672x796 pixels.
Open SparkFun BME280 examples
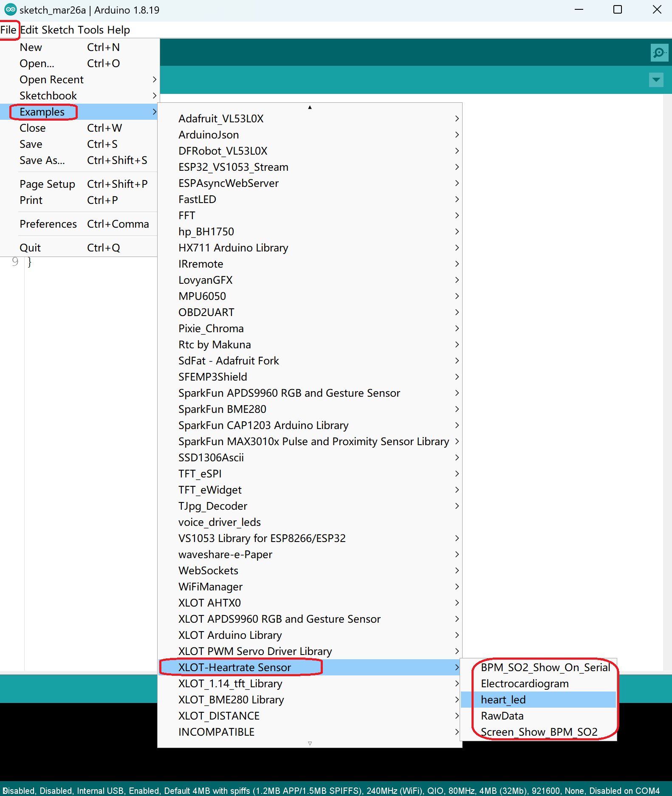click(x=310, y=409)
